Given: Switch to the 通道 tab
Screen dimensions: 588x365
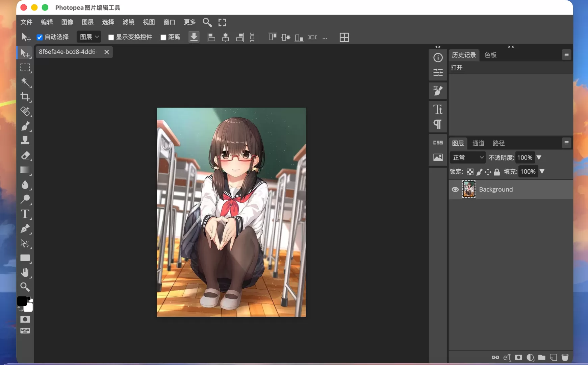Looking at the screenshot, I should click(479, 143).
